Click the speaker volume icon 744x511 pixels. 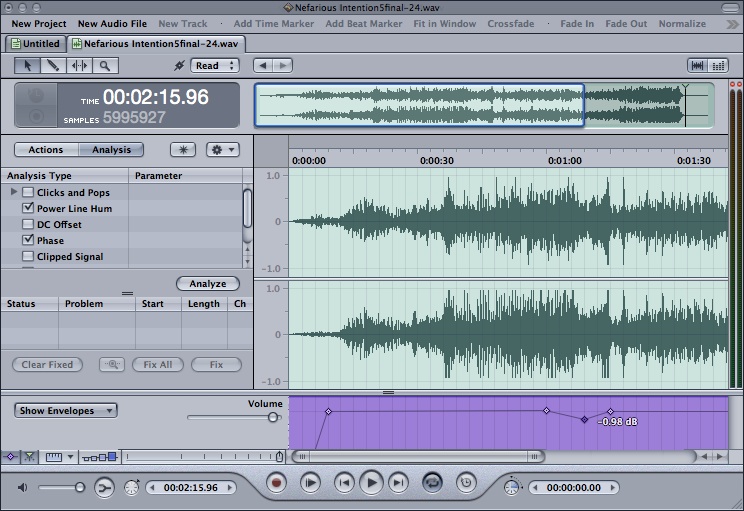[x=22, y=487]
